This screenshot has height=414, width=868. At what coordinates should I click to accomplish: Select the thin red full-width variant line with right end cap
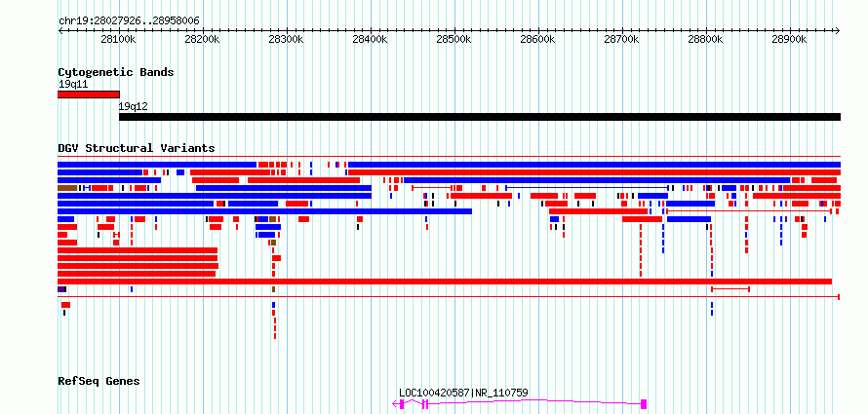point(449,297)
